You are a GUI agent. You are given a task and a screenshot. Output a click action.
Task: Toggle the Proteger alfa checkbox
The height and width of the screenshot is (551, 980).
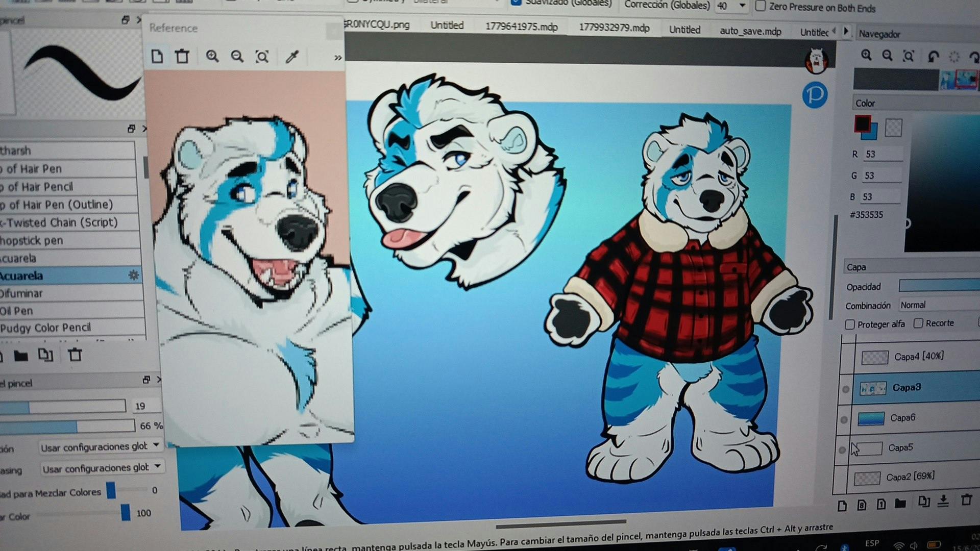[850, 324]
